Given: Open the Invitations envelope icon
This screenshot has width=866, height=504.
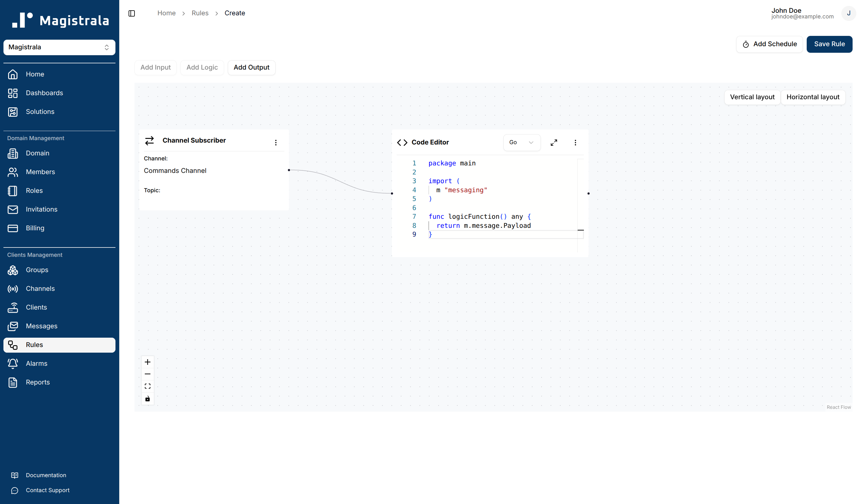Looking at the screenshot, I should pyautogui.click(x=13, y=209).
